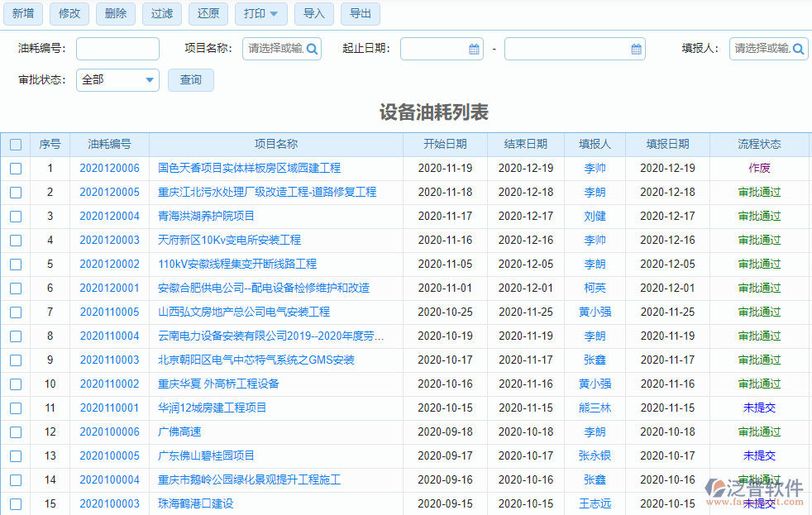
Task: Click the 过滤 toolbar button
Action: pos(161,14)
